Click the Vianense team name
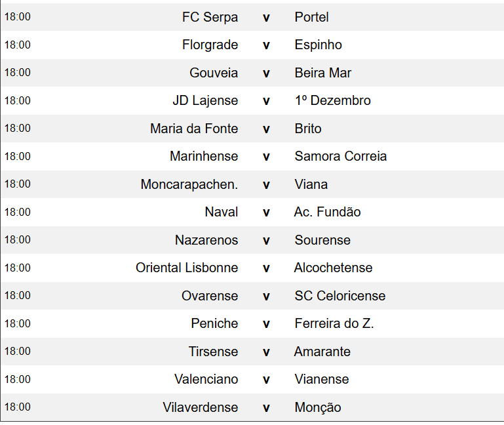The image size is (504, 425). click(321, 379)
